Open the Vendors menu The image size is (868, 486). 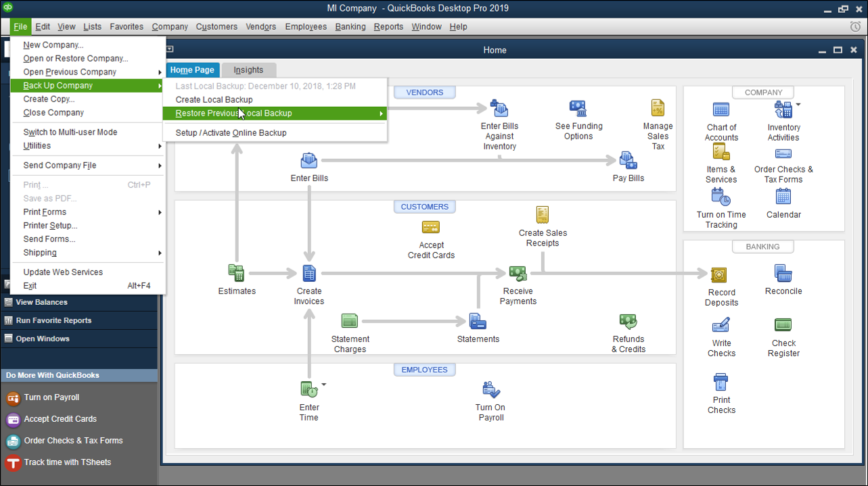(x=261, y=26)
